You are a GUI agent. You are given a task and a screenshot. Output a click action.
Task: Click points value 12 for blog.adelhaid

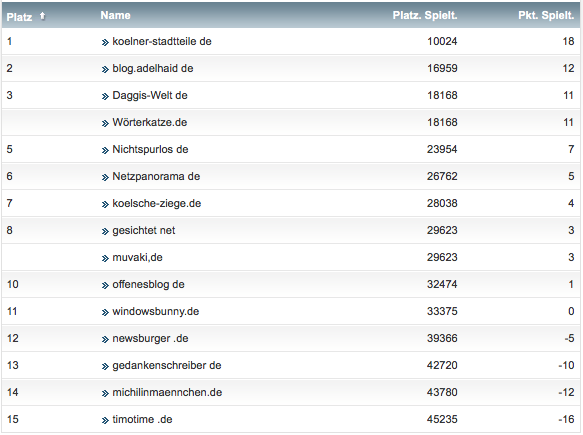[568, 68]
